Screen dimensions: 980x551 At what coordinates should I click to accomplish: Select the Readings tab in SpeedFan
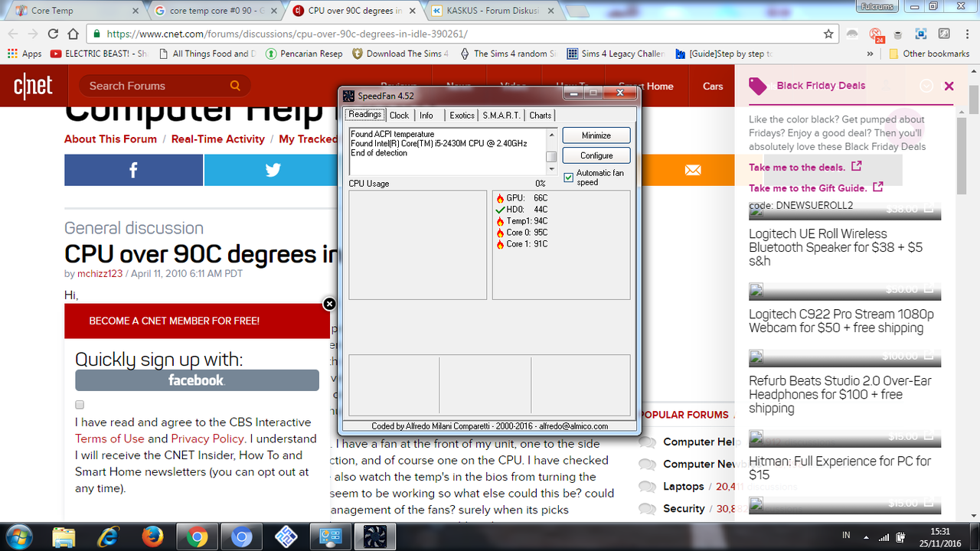click(365, 115)
